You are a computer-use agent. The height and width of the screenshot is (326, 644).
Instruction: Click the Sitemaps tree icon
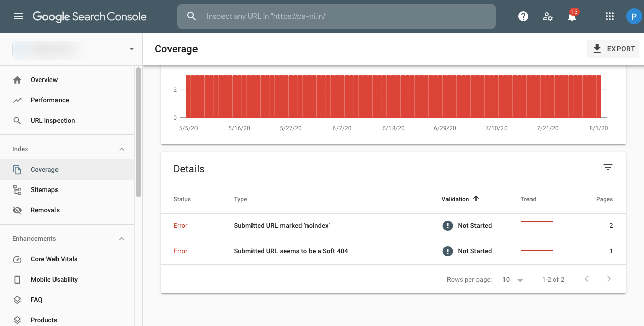pyautogui.click(x=17, y=190)
